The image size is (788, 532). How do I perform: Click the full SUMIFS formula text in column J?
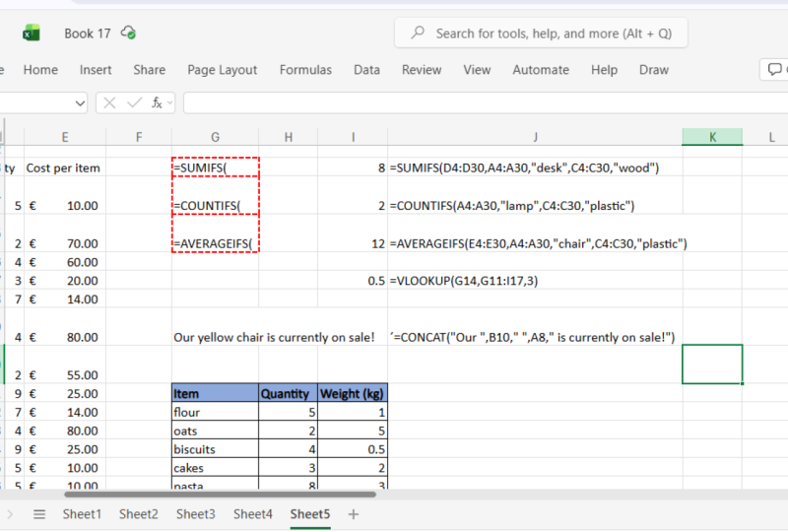click(524, 167)
